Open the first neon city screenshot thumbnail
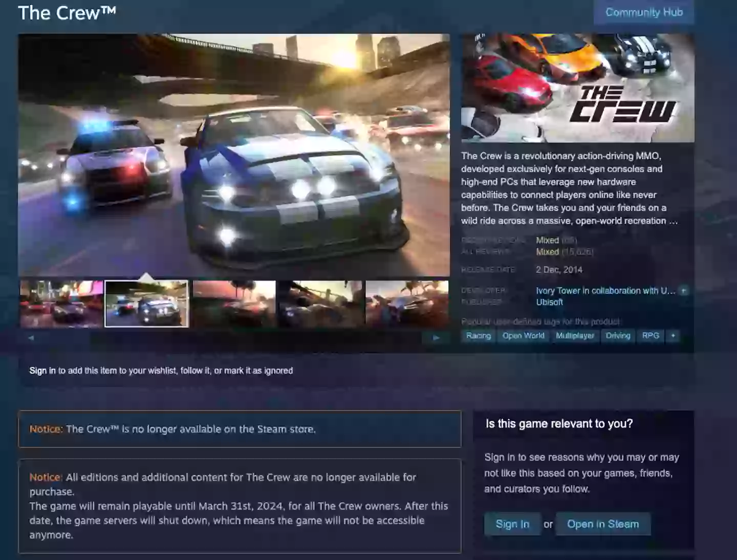Image resolution: width=737 pixels, height=560 pixels. click(x=61, y=304)
